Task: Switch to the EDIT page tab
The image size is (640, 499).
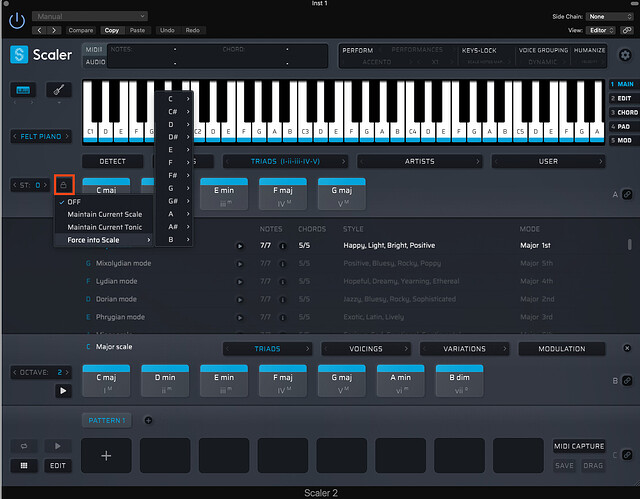Action: (622, 98)
